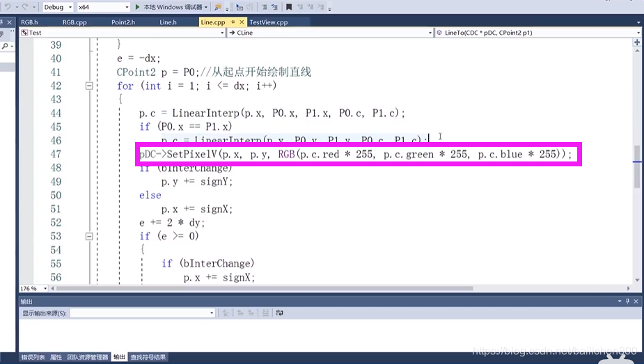Select the 输出 bottom tab
This screenshot has height=364, width=644.
click(119, 358)
